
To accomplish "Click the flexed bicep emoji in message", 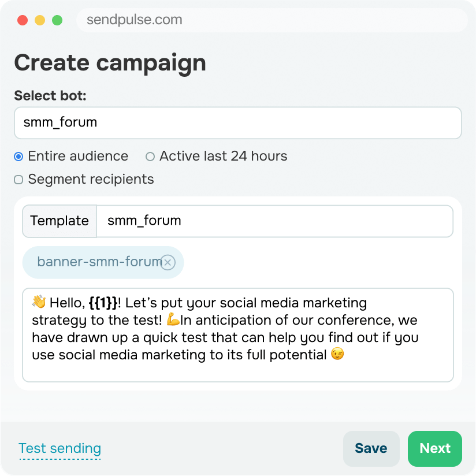I will [x=173, y=319].
